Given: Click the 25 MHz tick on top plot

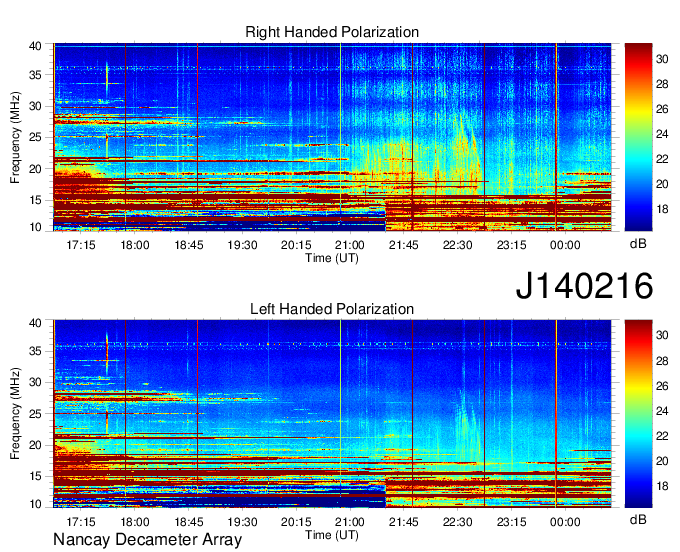Looking at the screenshot, I should click(x=35, y=137).
